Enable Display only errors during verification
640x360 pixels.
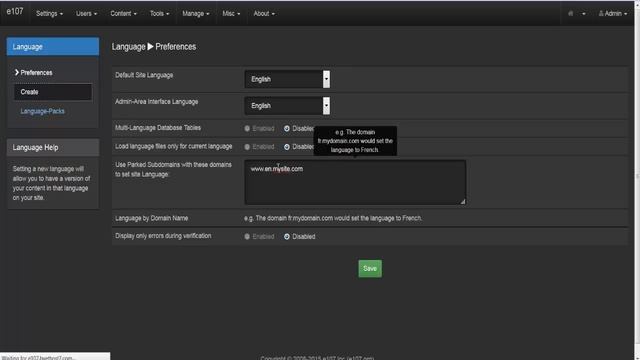247,237
